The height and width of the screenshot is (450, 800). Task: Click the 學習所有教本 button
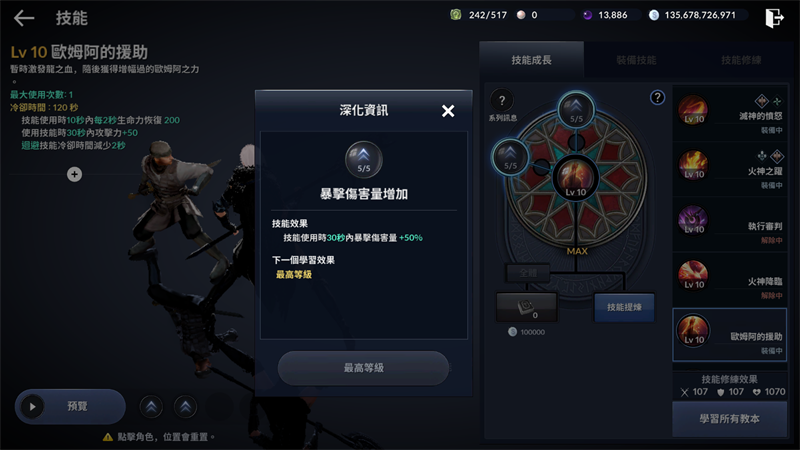click(x=730, y=419)
